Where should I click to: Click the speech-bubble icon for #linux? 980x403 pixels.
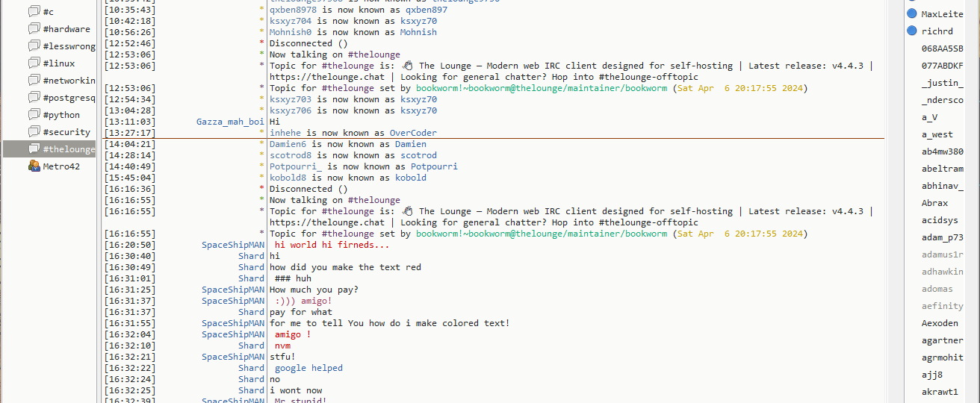[34, 63]
